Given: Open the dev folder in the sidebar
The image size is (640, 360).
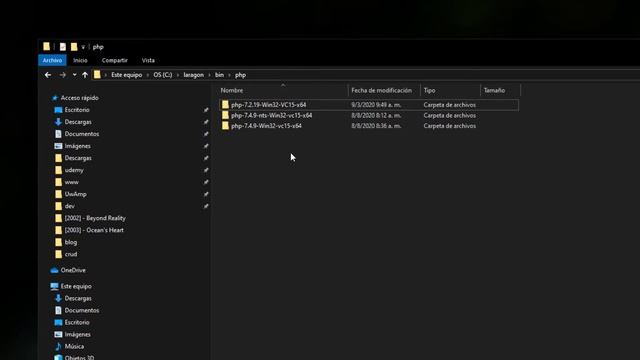Looking at the screenshot, I should (x=69, y=206).
